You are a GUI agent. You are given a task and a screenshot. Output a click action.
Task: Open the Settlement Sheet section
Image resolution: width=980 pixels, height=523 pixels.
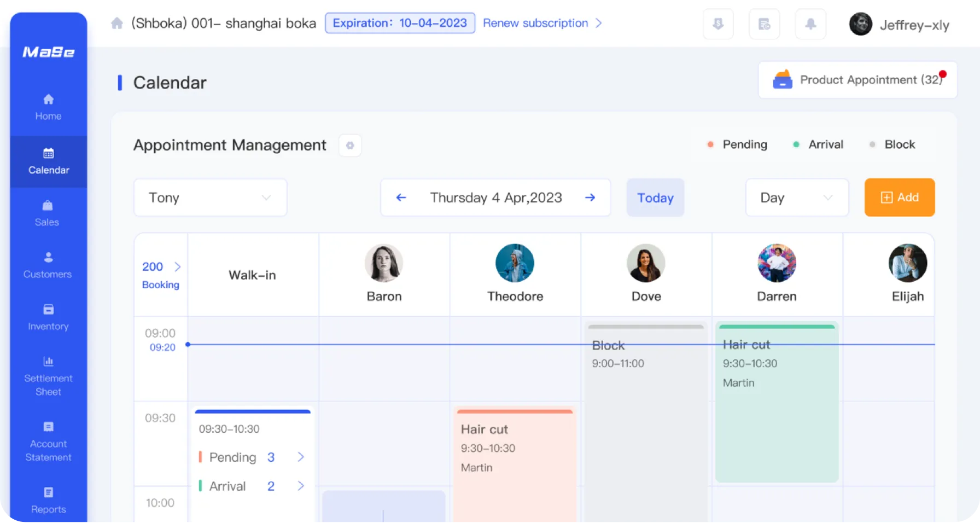pyautogui.click(x=48, y=376)
